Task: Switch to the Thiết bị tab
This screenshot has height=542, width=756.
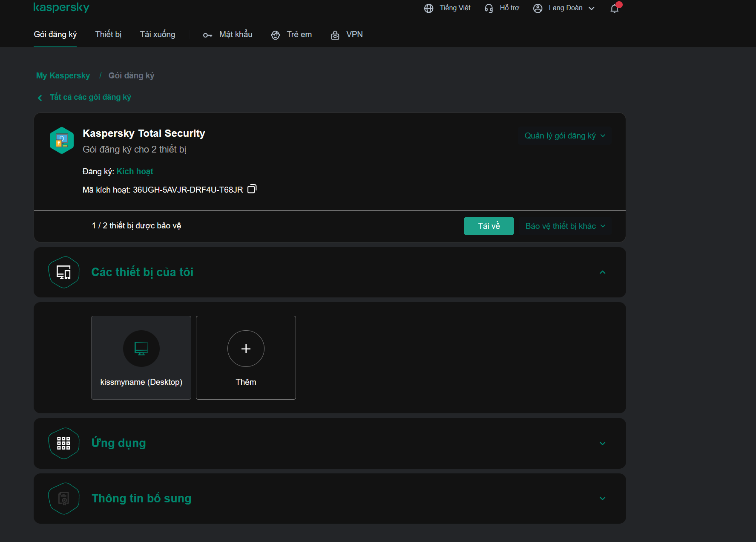Action: (108, 35)
